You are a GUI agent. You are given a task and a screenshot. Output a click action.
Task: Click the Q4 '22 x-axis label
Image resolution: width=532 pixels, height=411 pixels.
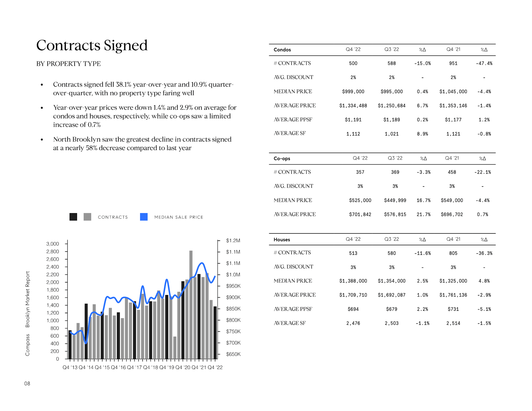coord(215,368)
